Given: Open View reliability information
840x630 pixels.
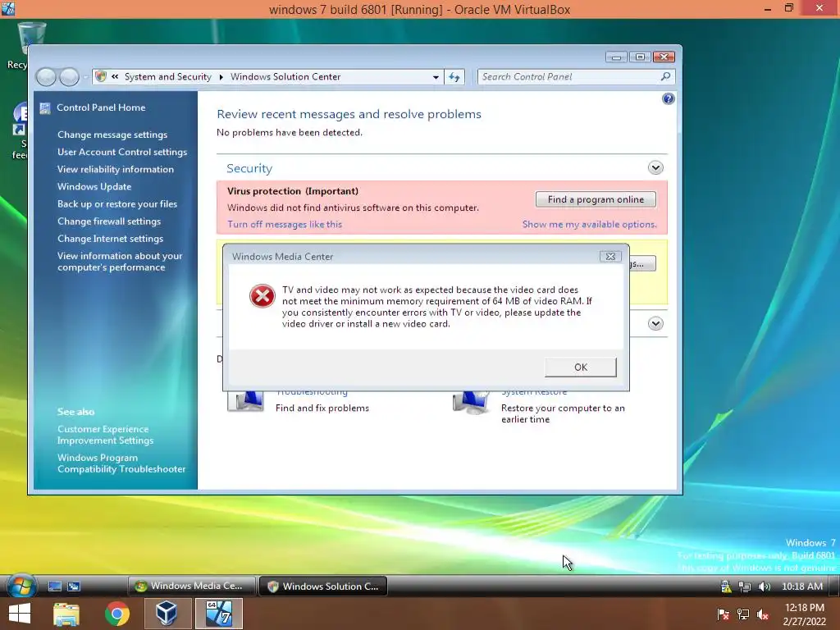Looking at the screenshot, I should click(x=116, y=169).
